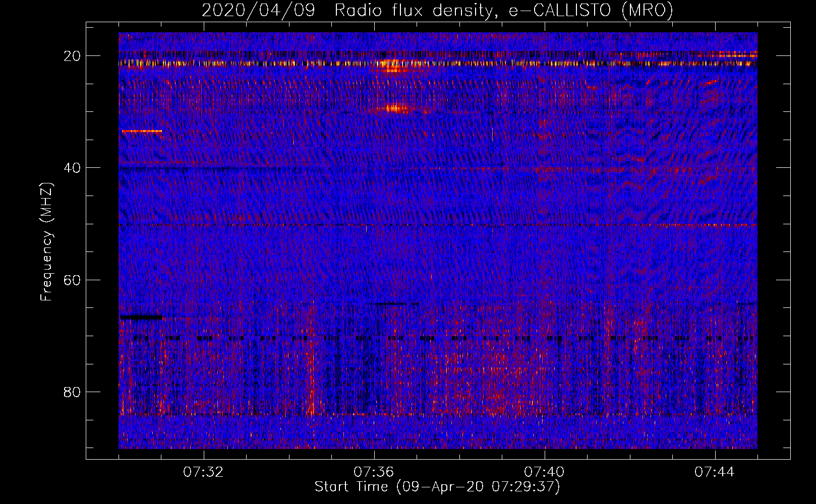
Task: Click the plot title 'Radio flux density, e-CALLISTO (MRO)'
Action: coord(504,10)
